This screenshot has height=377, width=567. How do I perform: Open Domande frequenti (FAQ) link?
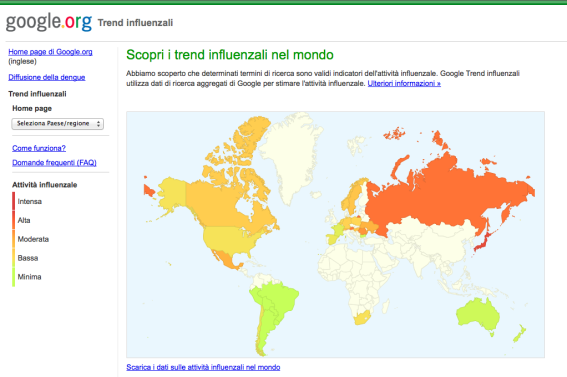coord(54,163)
